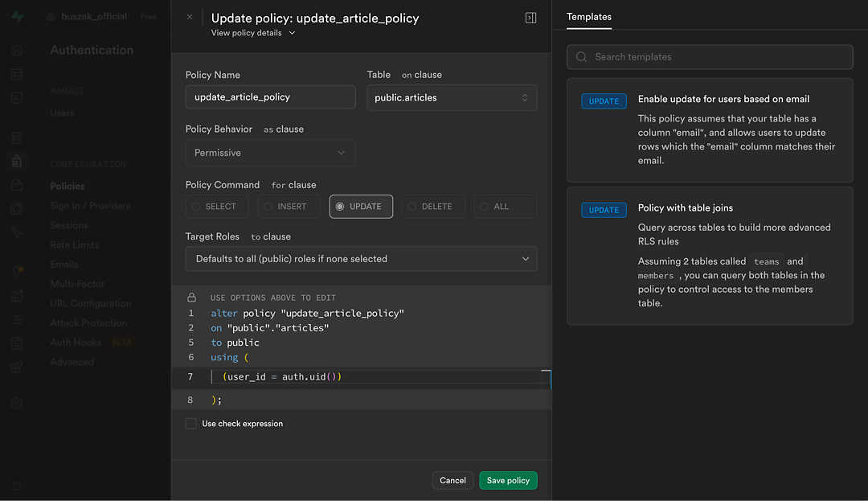Open Policies in Authentication menu

pyautogui.click(x=68, y=186)
